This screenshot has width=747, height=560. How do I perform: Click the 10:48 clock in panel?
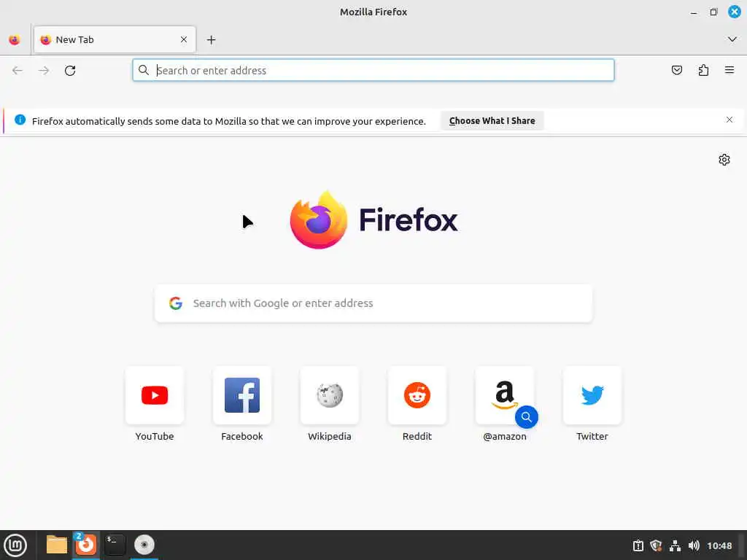[x=719, y=545]
